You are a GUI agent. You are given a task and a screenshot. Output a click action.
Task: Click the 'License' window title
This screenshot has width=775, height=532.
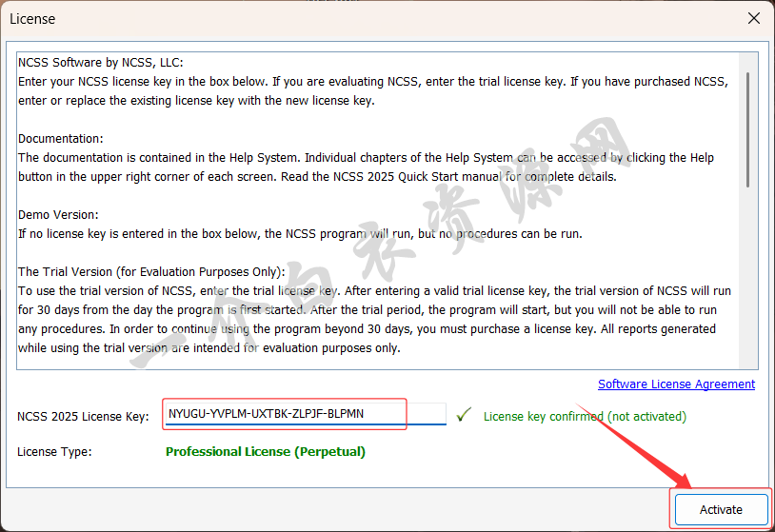click(32, 18)
